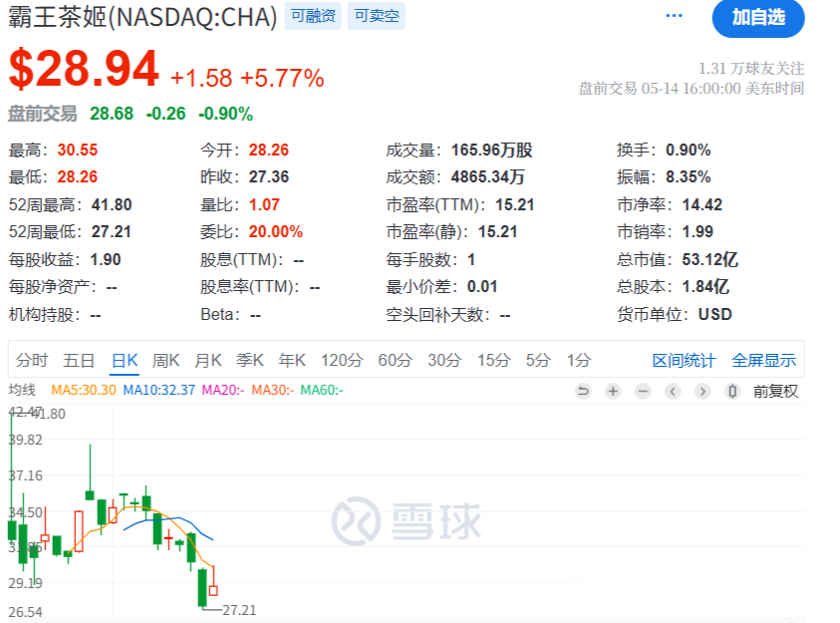Click the 最高 value 30.55

point(78,150)
